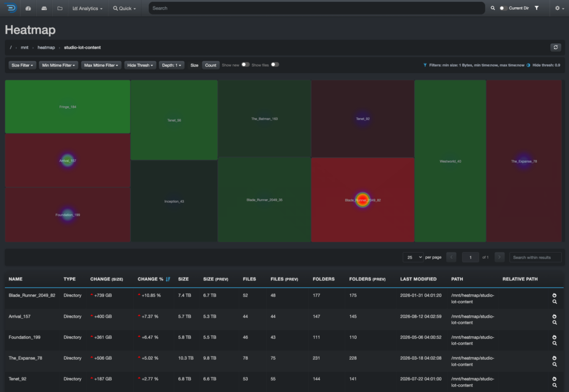Click studio-lot-content breadcrumb
Screen dimensions: 569x392
[82, 48]
